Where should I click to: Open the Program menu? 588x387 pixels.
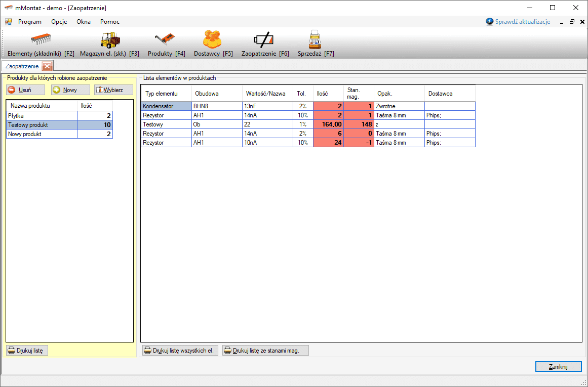[30, 22]
